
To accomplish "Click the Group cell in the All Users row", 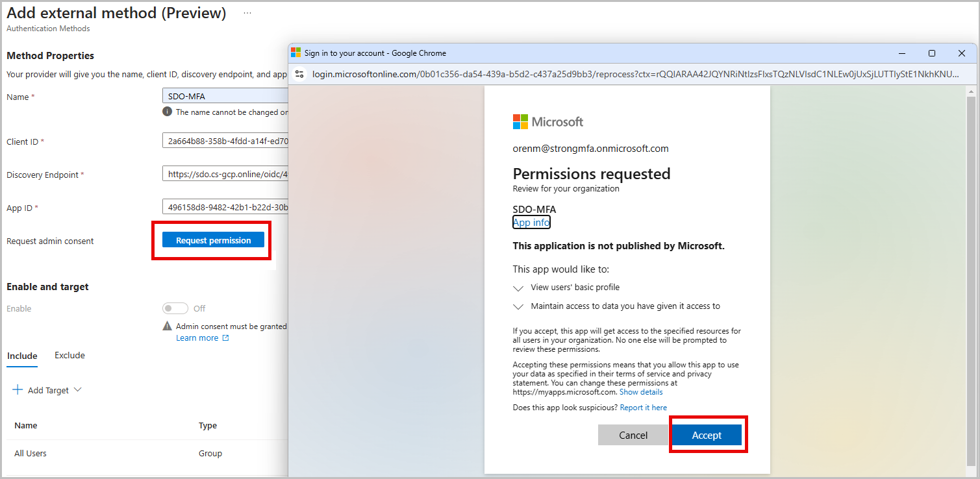I will (x=210, y=454).
